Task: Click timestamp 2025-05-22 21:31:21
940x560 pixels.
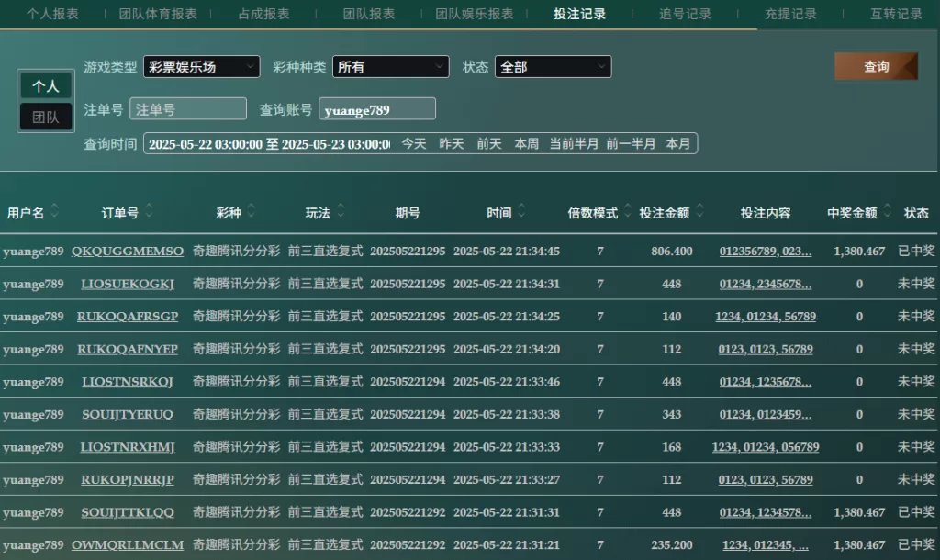Action: (507, 545)
